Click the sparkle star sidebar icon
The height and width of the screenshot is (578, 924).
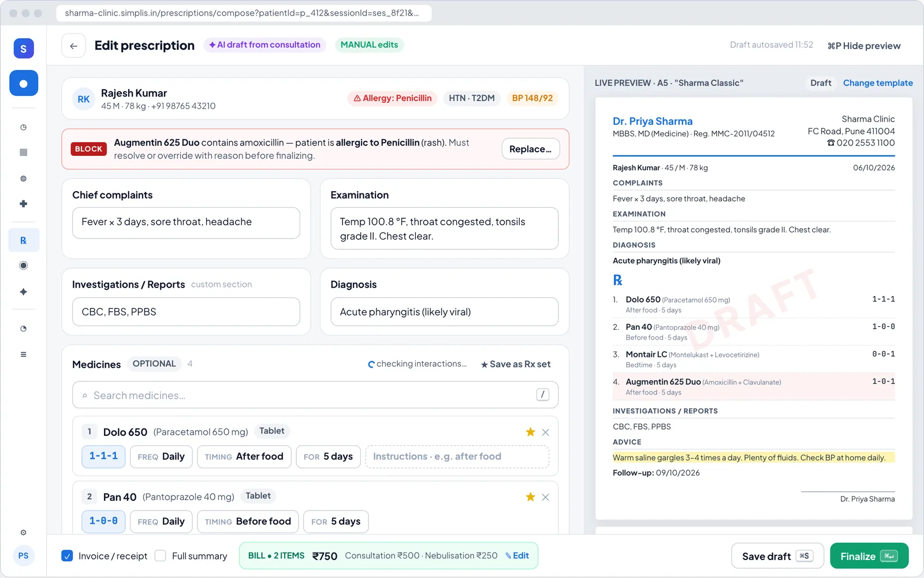click(24, 292)
